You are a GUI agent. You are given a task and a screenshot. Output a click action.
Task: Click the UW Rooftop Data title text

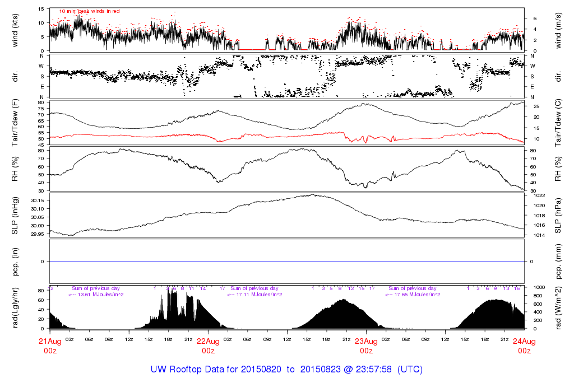click(286, 370)
